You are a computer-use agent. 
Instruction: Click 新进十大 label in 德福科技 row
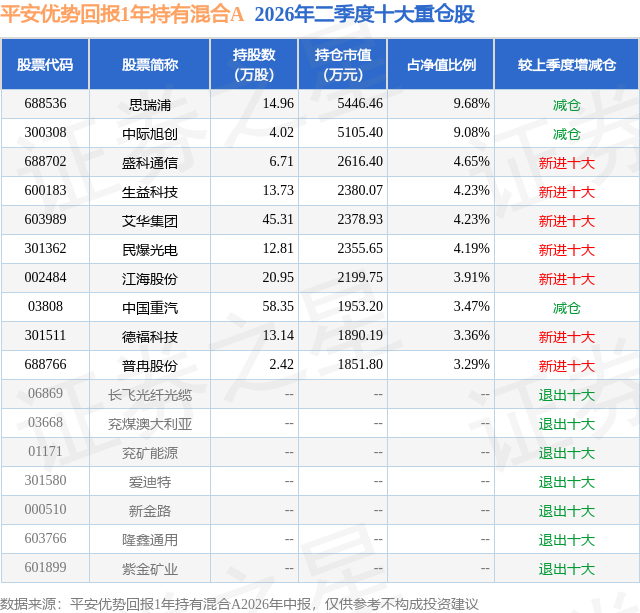tap(567, 337)
